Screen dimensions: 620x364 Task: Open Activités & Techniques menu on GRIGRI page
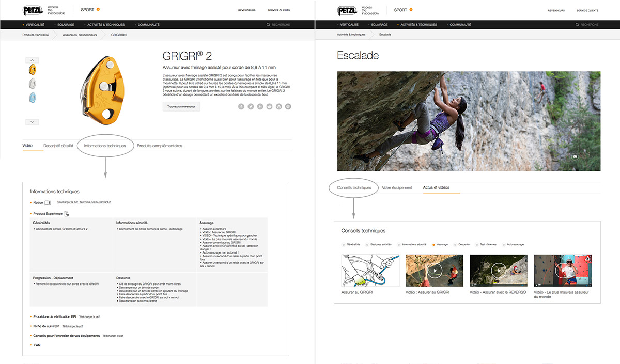106,25
